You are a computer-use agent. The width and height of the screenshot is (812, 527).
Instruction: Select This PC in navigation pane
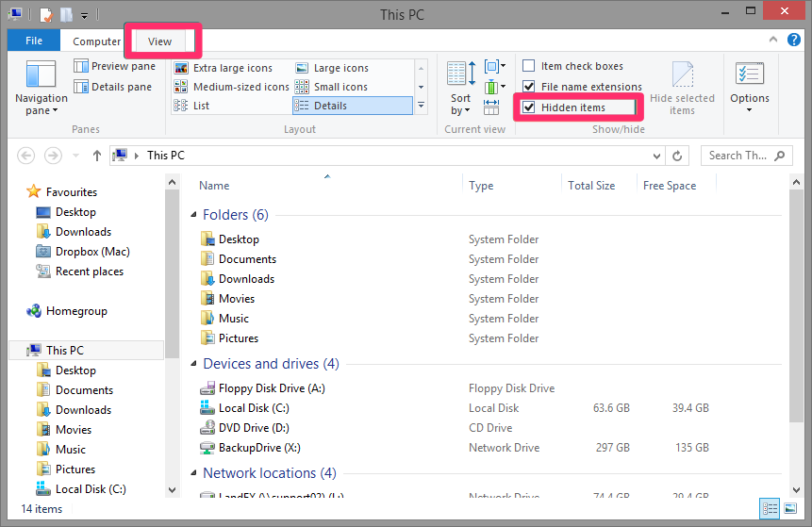point(86,351)
